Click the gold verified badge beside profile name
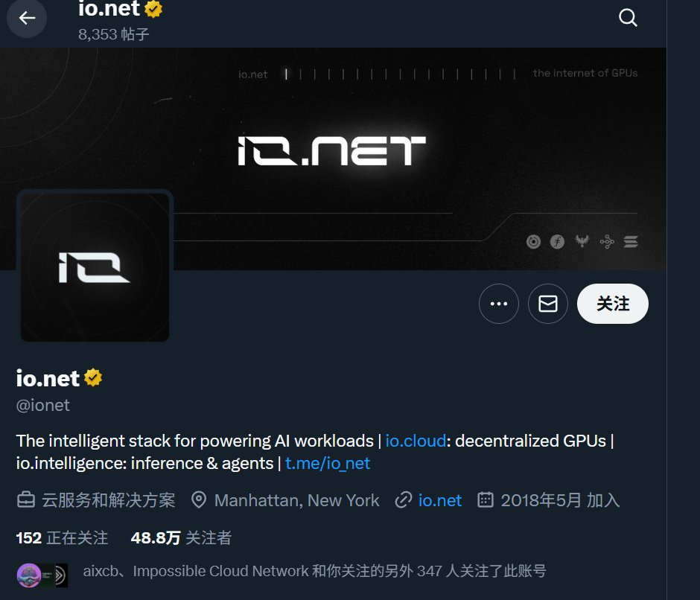700x600 pixels. [93, 377]
